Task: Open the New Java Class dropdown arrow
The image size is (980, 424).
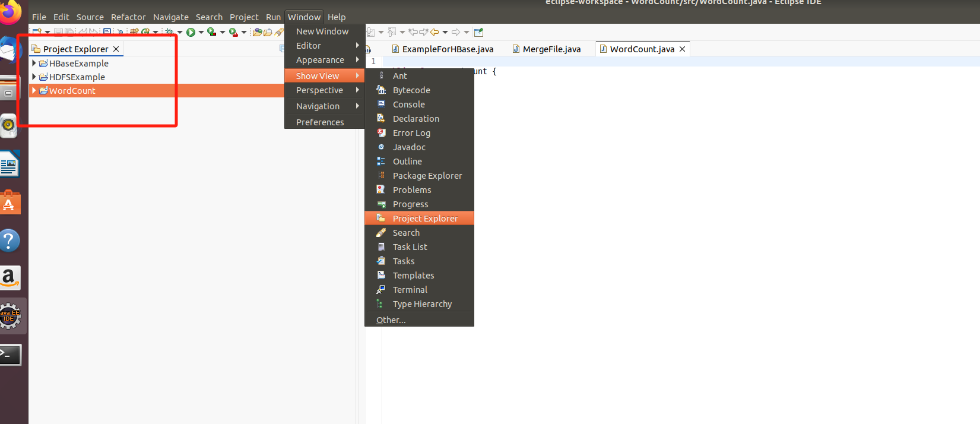Action: 156,32
